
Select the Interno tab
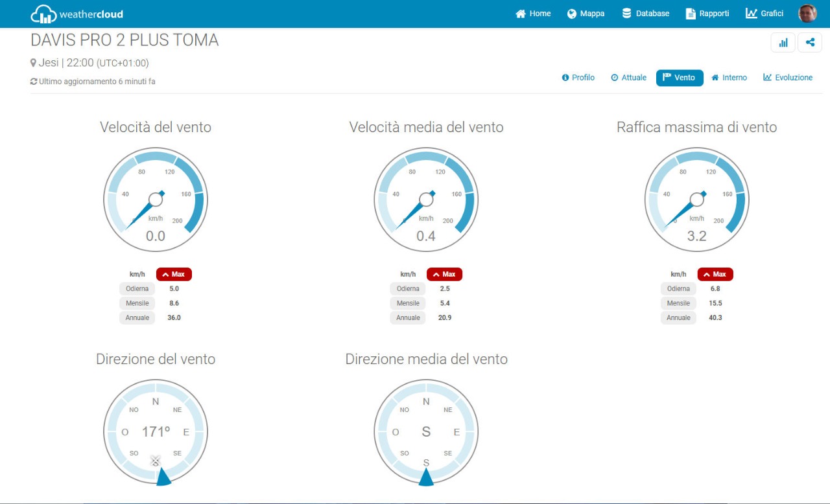click(729, 78)
